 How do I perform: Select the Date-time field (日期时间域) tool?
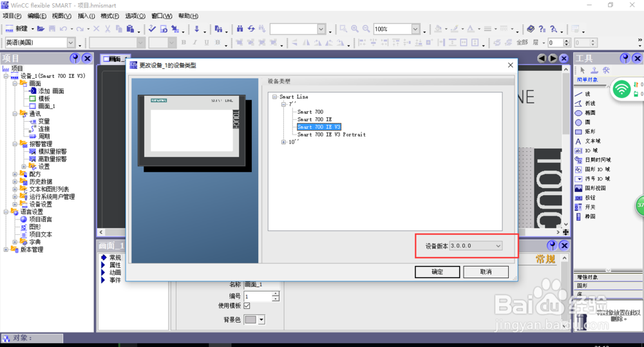point(592,160)
